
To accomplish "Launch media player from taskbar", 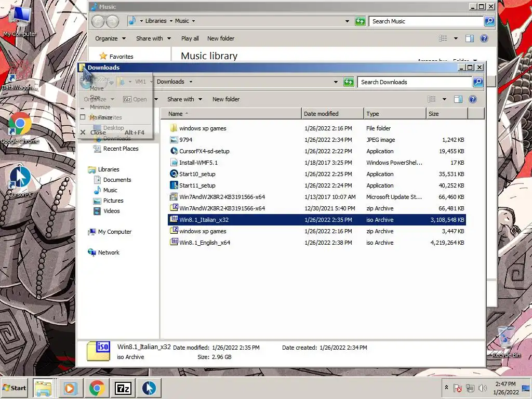I will click(70, 388).
